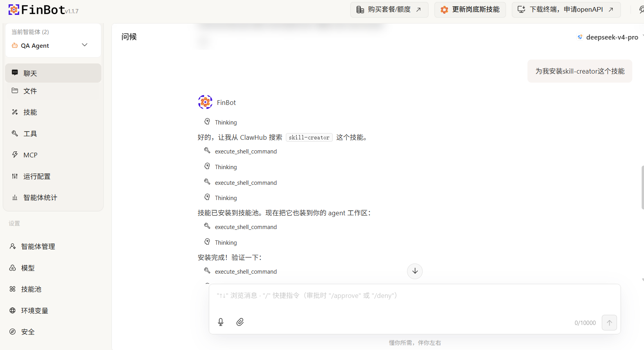
Task: Focus the chat message input field
Action: [414, 296]
